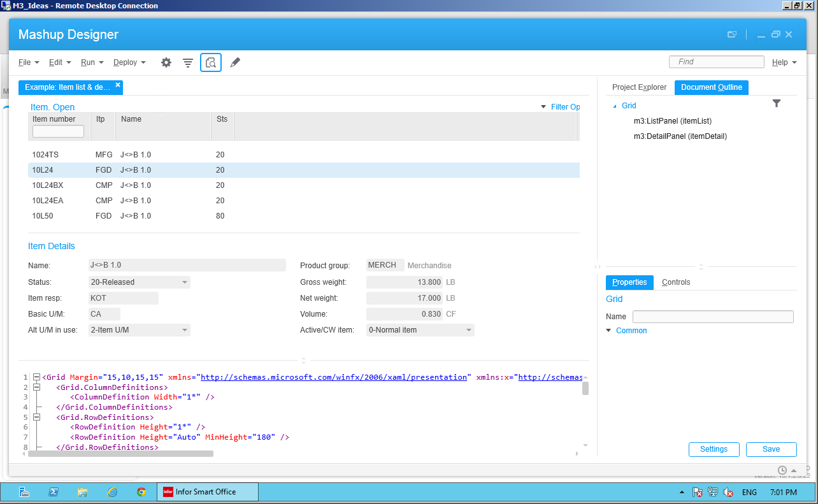Click the Settings button
Viewport: 818px width, 504px height.
pyautogui.click(x=714, y=449)
